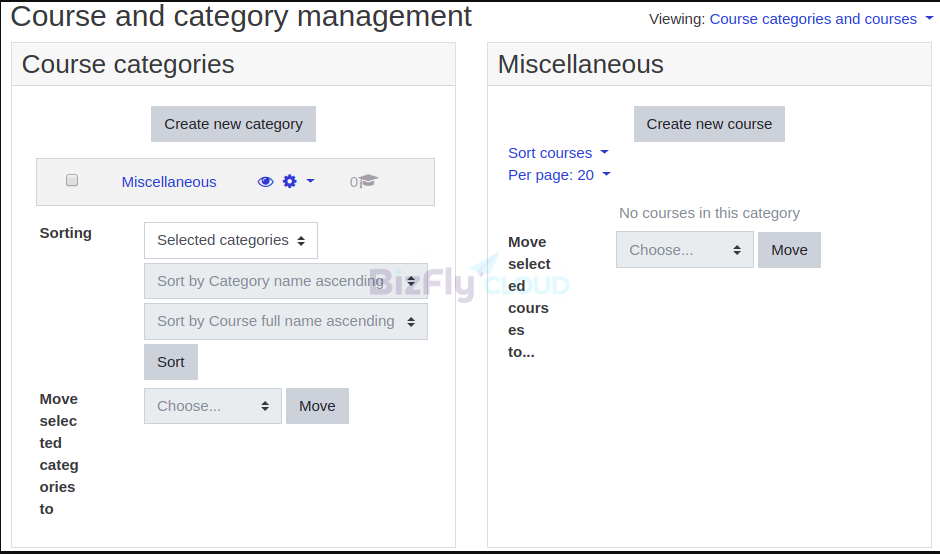Expand the Sort courses menu
Viewport: 940px width, 554px height.
click(x=558, y=153)
